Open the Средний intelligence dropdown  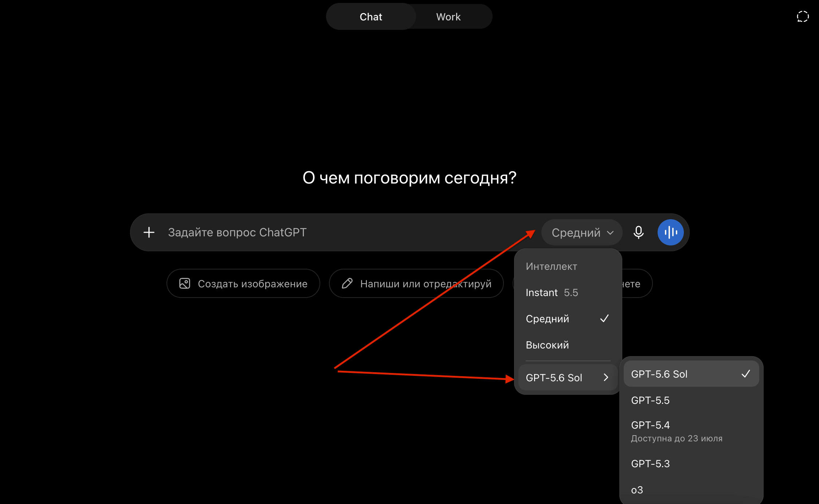pos(582,232)
